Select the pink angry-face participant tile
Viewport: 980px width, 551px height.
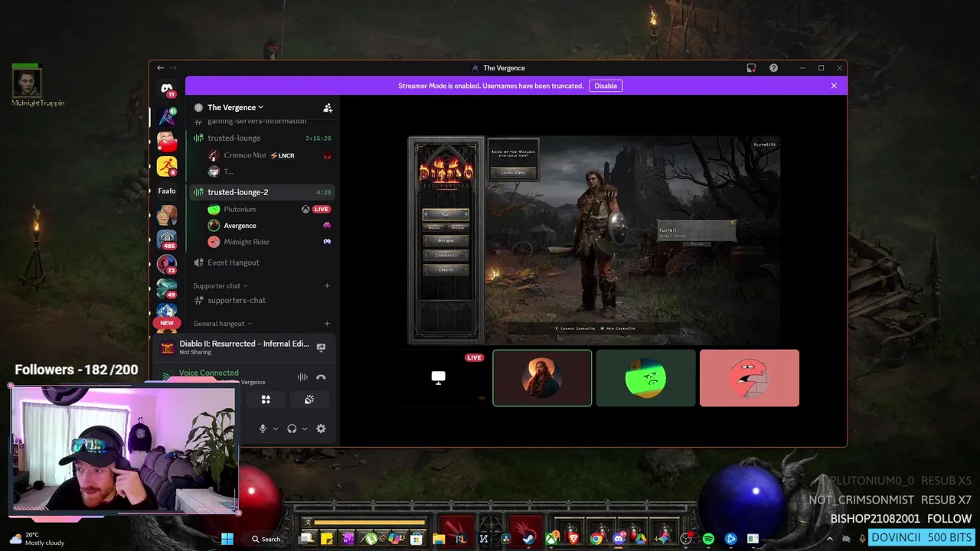pyautogui.click(x=749, y=378)
